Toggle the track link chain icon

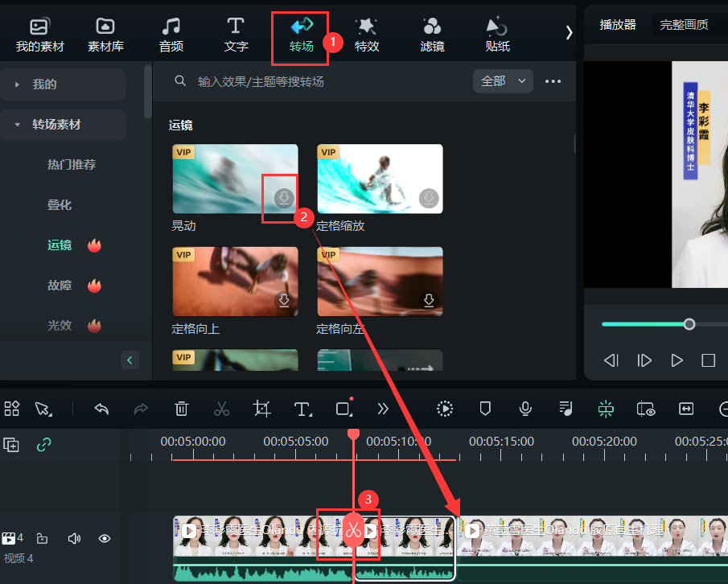[x=44, y=445]
